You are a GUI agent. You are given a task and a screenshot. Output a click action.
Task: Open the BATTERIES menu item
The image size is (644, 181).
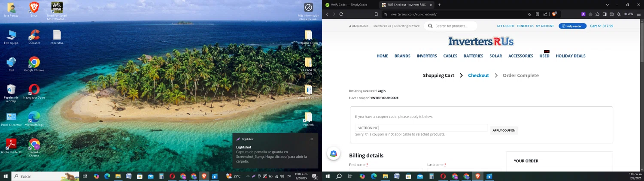473,56
